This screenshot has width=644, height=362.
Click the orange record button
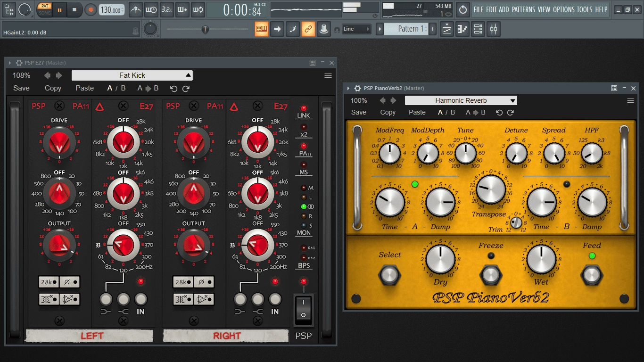(91, 9)
